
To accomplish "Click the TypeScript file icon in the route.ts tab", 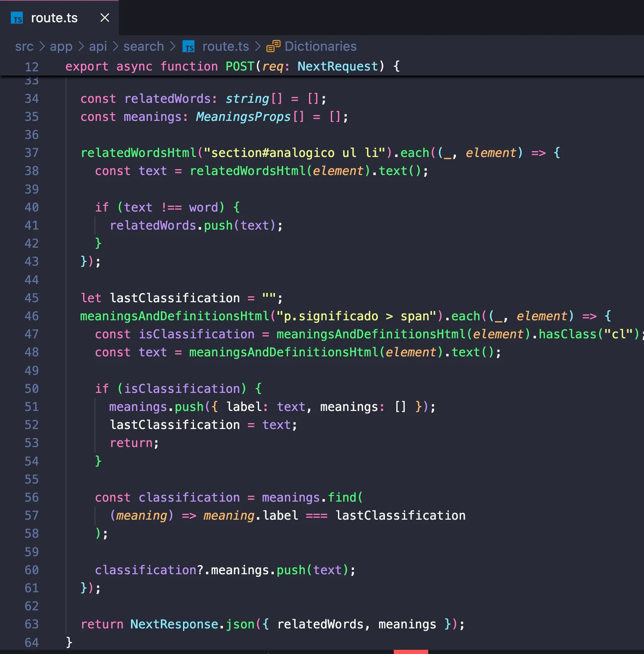I will coord(17,18).
